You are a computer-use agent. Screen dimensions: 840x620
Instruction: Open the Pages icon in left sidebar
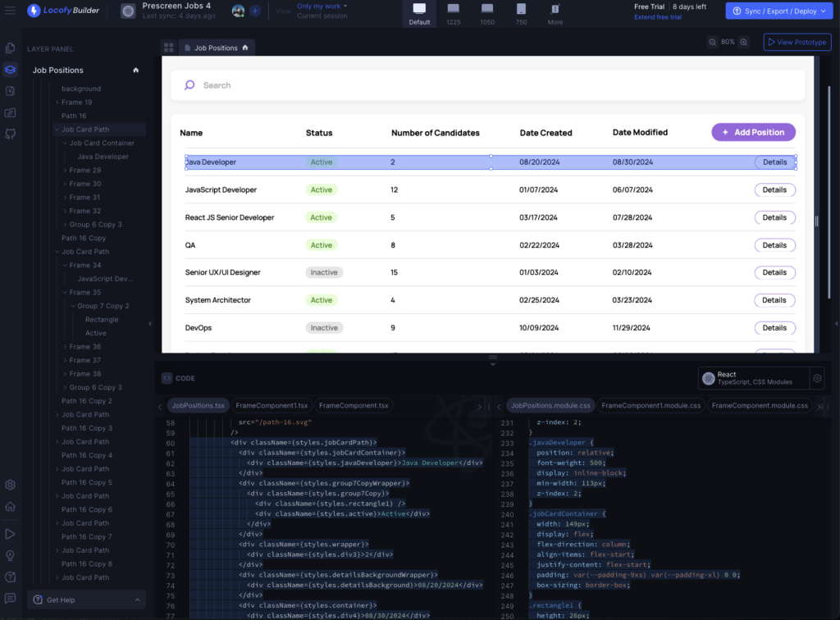point(10,48)
